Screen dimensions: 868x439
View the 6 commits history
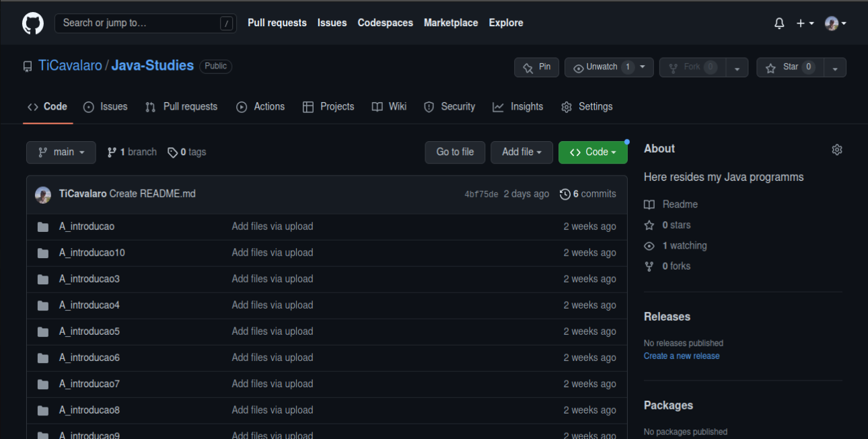tap(588, 194)
